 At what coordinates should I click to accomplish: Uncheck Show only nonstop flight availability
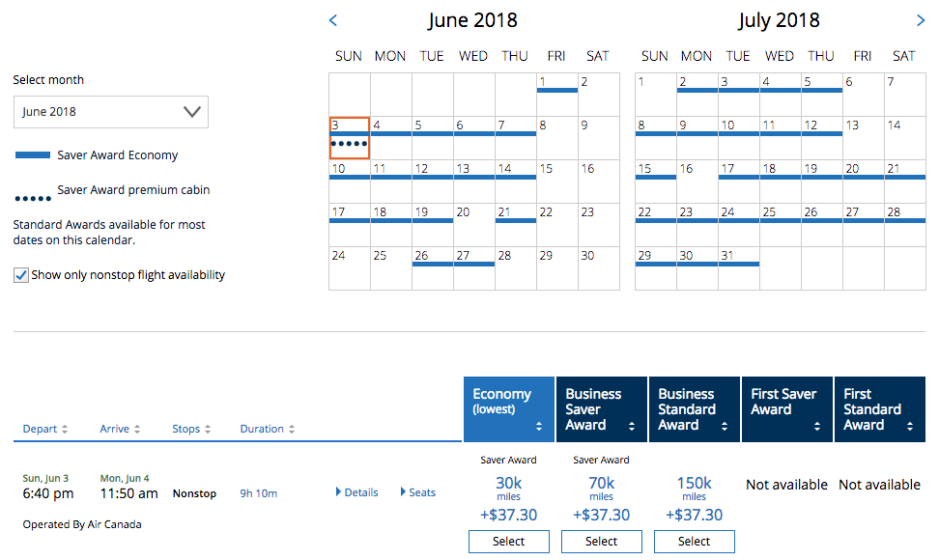(21, 275)
